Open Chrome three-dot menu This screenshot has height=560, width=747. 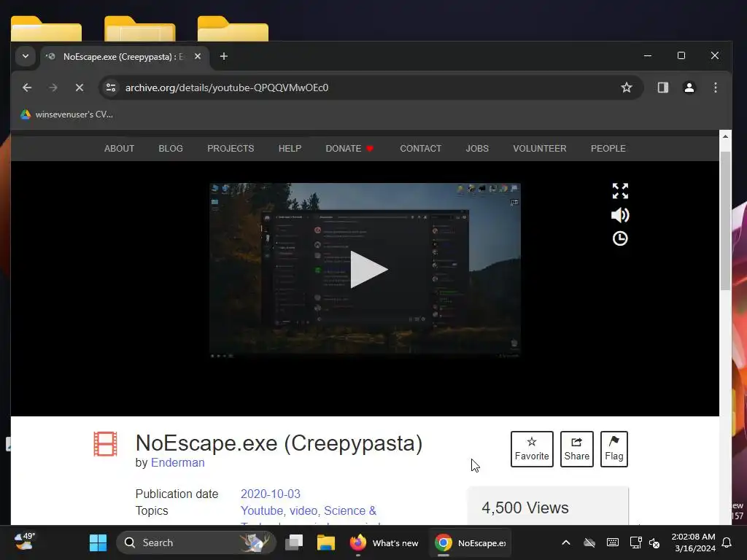[715, 87]
